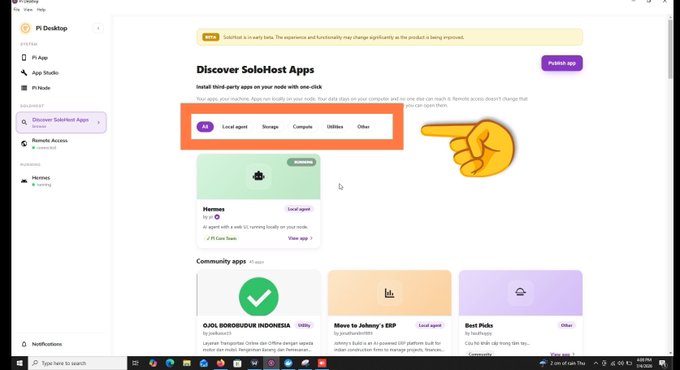Open Word from the taskbar

click(x=254, y=363)
